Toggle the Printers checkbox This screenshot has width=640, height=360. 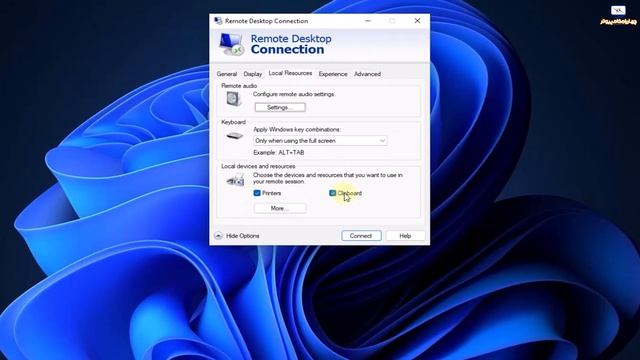(x=257, y=193)
